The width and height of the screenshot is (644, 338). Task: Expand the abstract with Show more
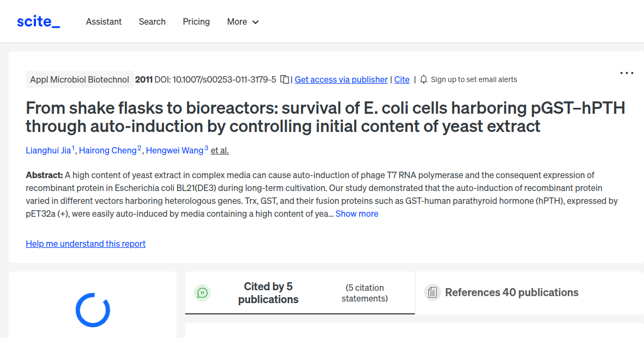(x=357, y=214)
